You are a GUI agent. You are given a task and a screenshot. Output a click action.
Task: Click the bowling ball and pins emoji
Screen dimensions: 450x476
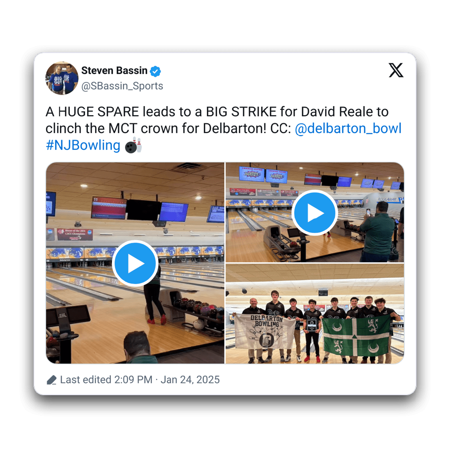coord(133,145)
